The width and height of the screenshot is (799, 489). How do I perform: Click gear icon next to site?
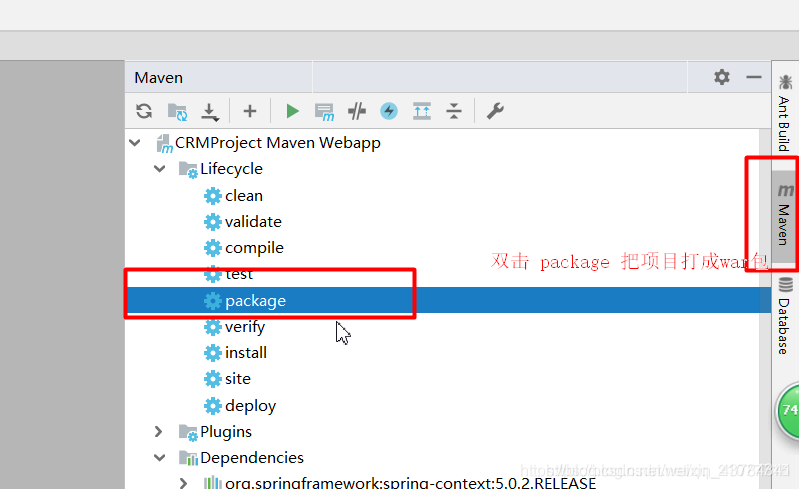(212, 379)
